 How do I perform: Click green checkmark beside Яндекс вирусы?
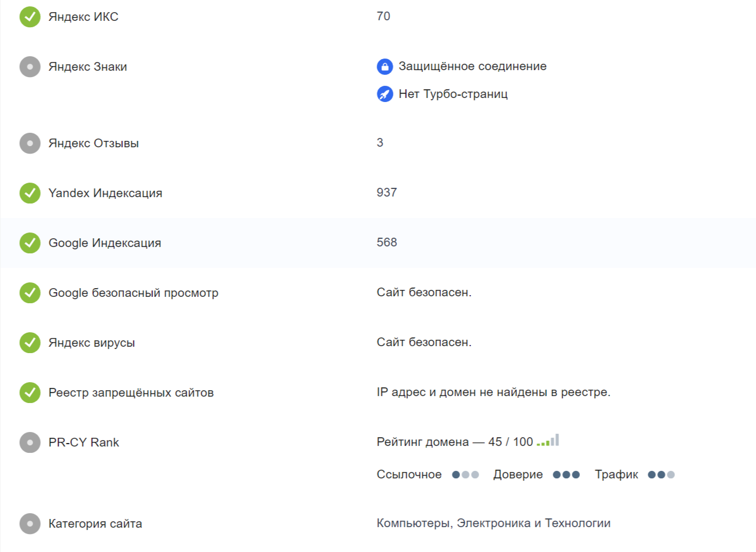30,343
